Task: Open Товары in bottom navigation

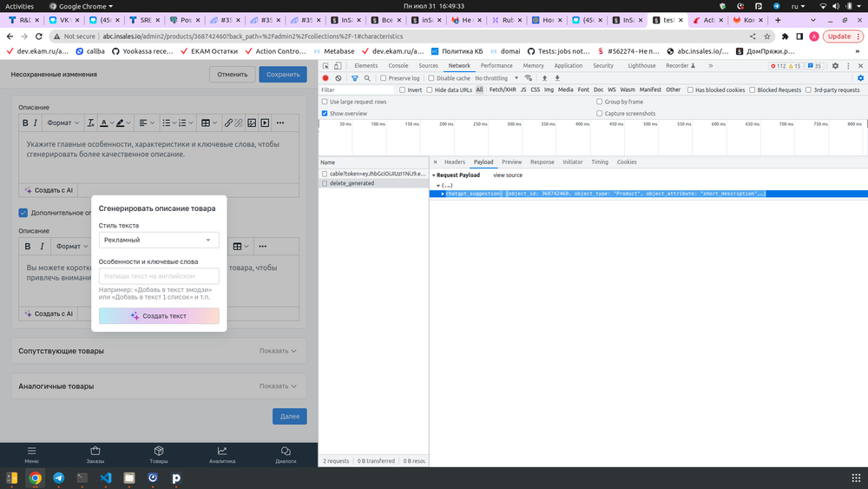Action: pyautogui.click(x=159, y=455)
